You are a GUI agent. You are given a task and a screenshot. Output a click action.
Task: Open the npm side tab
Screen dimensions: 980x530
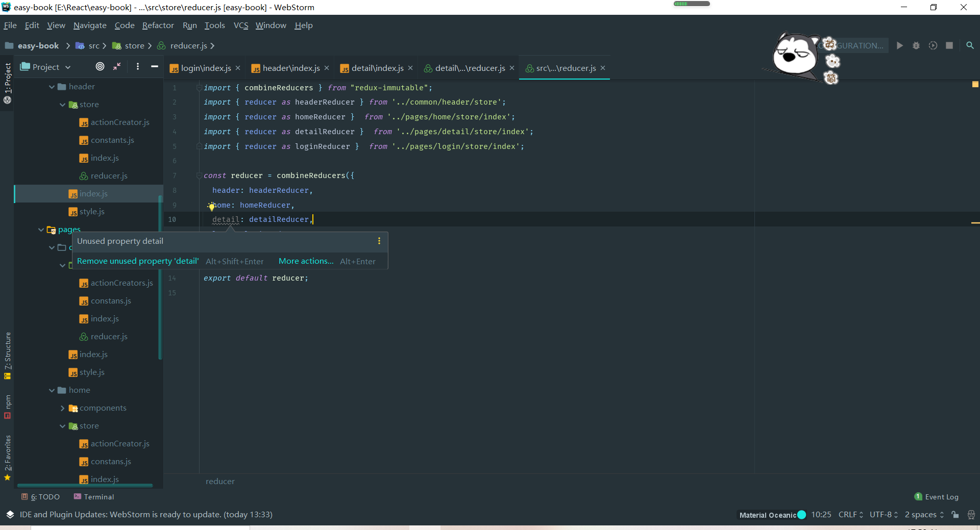[7, 407]
